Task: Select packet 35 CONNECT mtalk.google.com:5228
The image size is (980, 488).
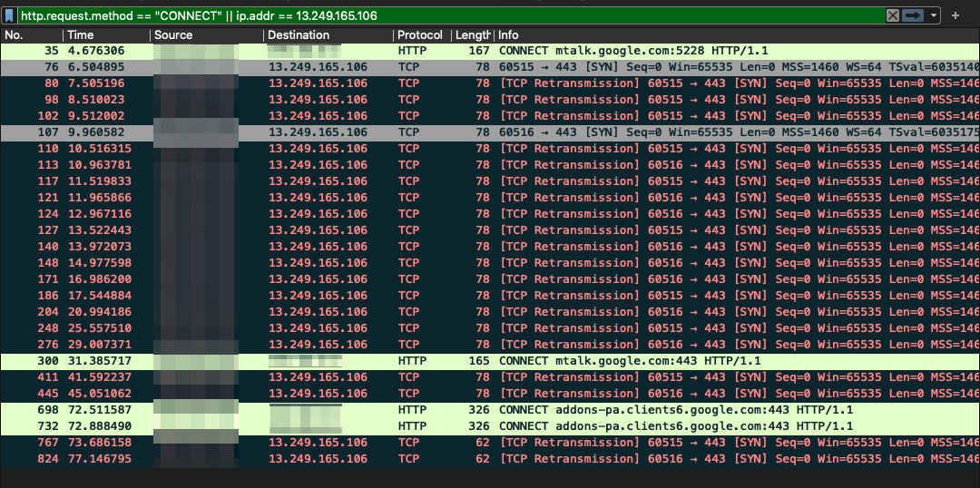Action: 490,51
